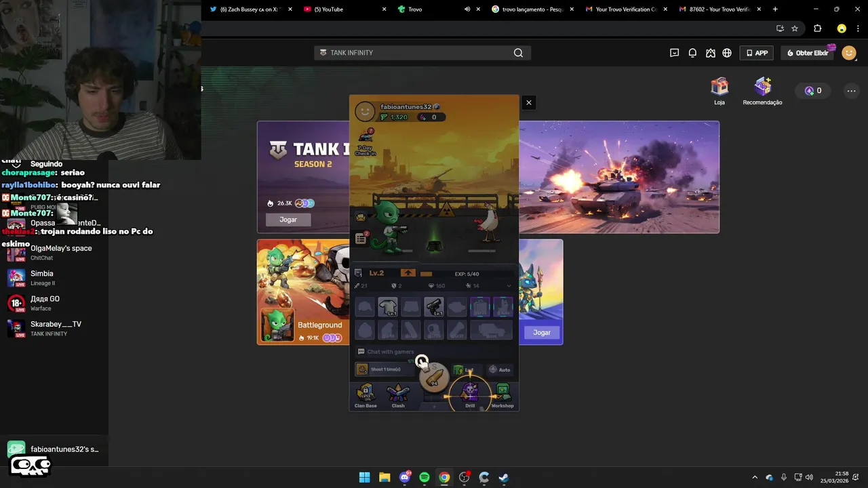The width and height of the screenshot is (868, 488).
Task: Open Clan Base in bottom game bar
Action: click(x=366, y=395)
